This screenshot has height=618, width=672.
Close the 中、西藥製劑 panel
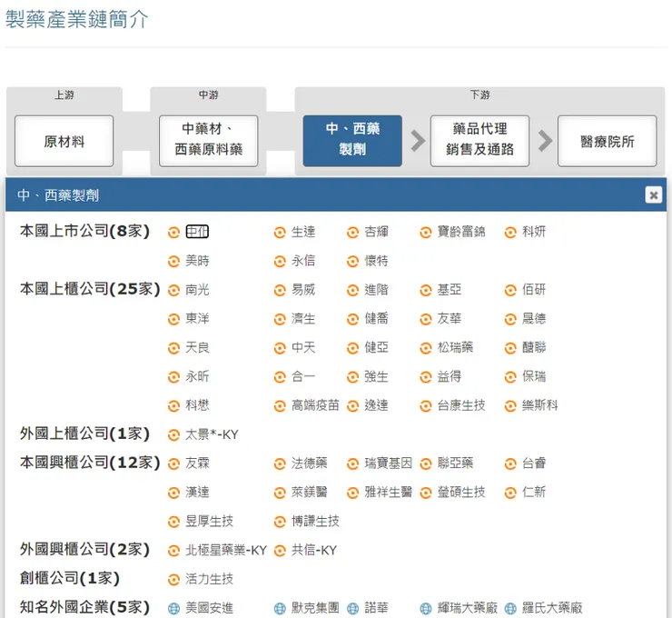[x=653, y=195]
